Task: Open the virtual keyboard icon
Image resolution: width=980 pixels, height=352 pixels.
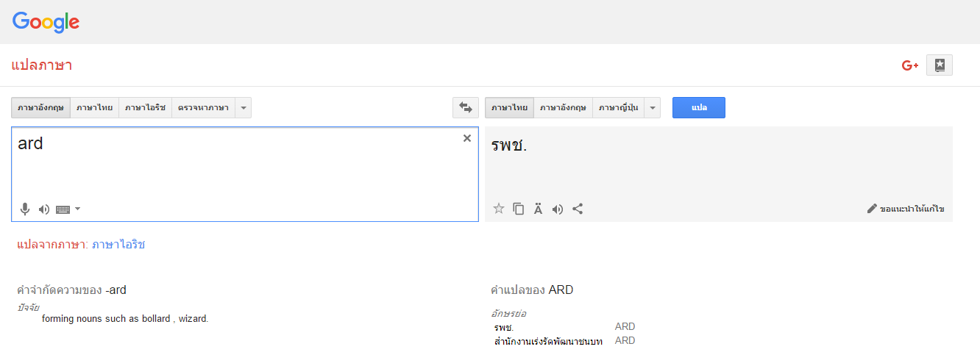Action: (x=63, y=209)
